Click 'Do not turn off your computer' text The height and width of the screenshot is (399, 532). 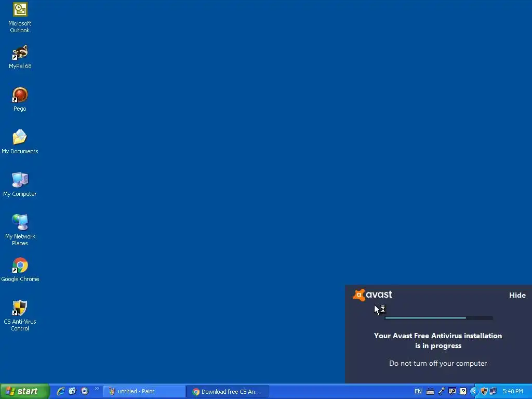437,363
